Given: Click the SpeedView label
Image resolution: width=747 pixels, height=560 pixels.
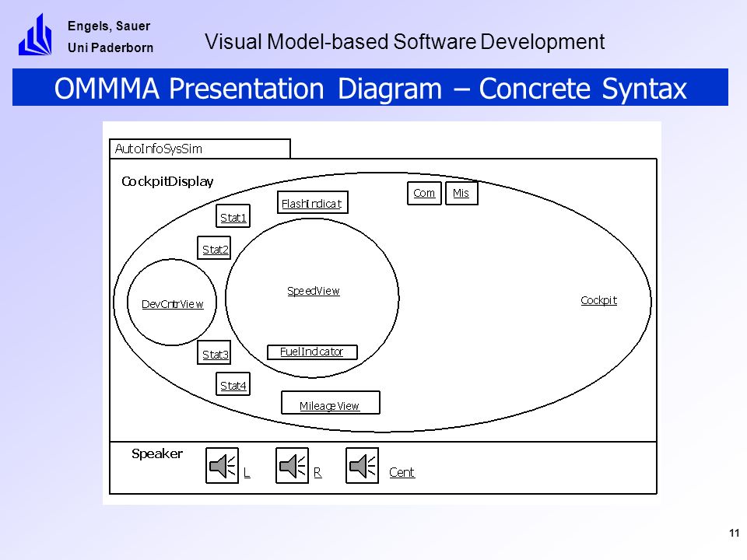Looking at the screenshot, I should tap(314, 291).
